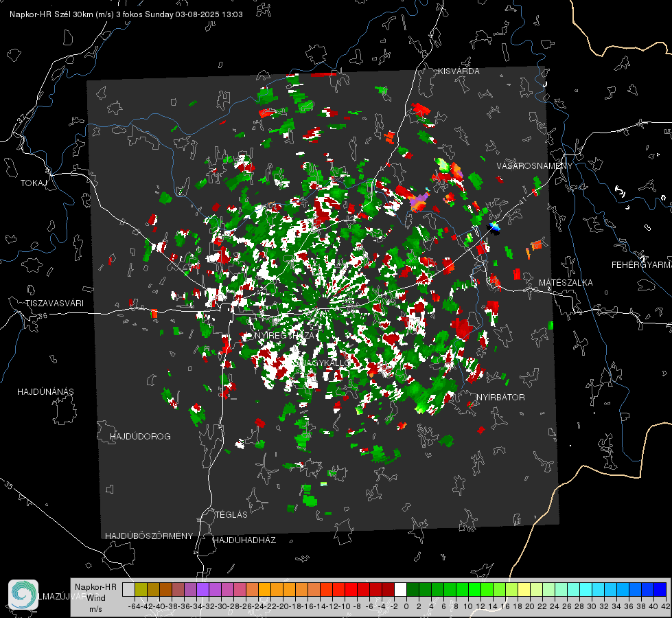This screenshot has width=672, height=618.
Task: Pick the light gray first legend swatch
Action: click(x=128, y=589)
